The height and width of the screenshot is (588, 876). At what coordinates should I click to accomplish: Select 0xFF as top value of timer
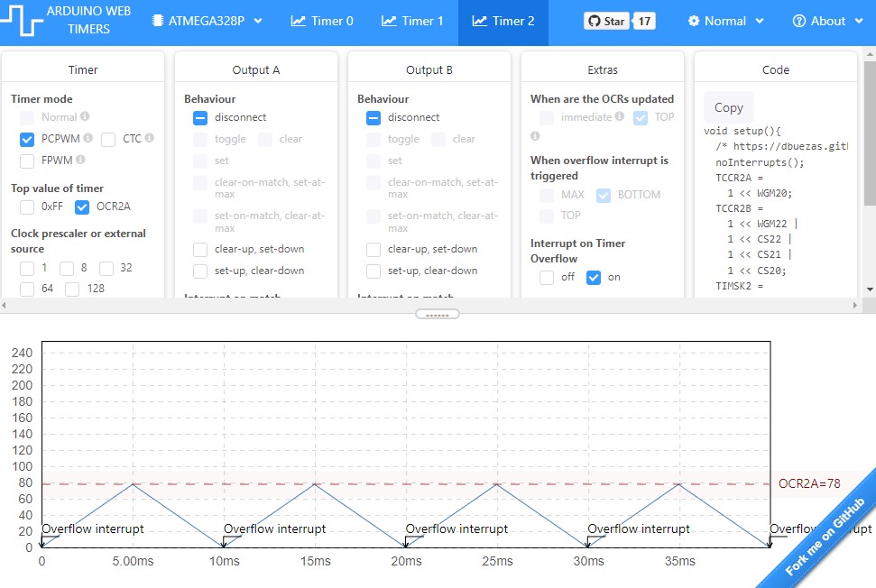click(27, 207)
